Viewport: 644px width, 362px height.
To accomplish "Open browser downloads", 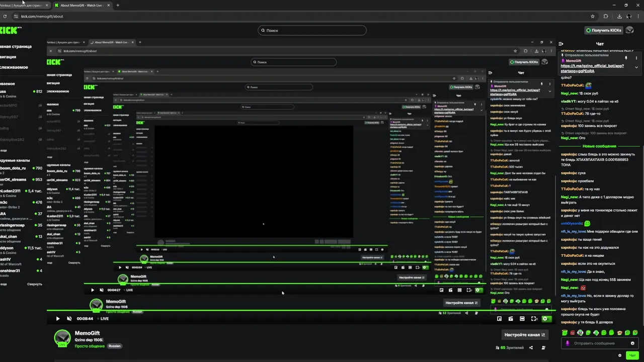I will coord(618,16).
